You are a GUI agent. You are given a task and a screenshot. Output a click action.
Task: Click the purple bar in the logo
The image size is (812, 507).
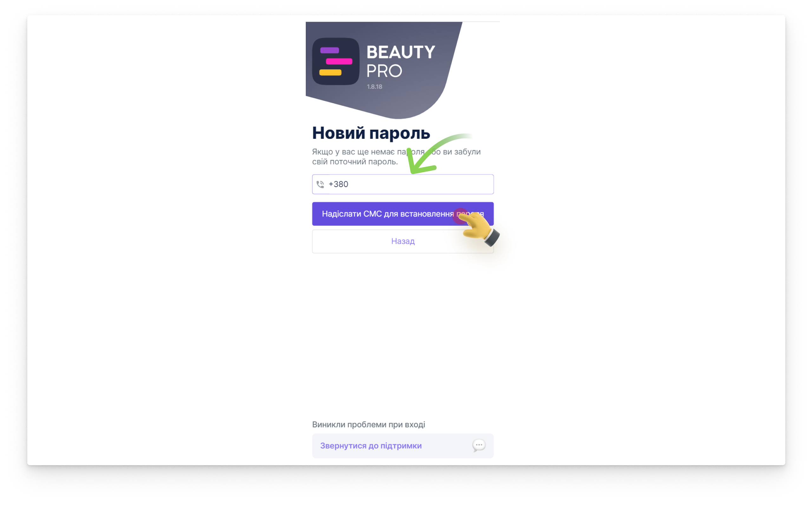tap(330, 51)
